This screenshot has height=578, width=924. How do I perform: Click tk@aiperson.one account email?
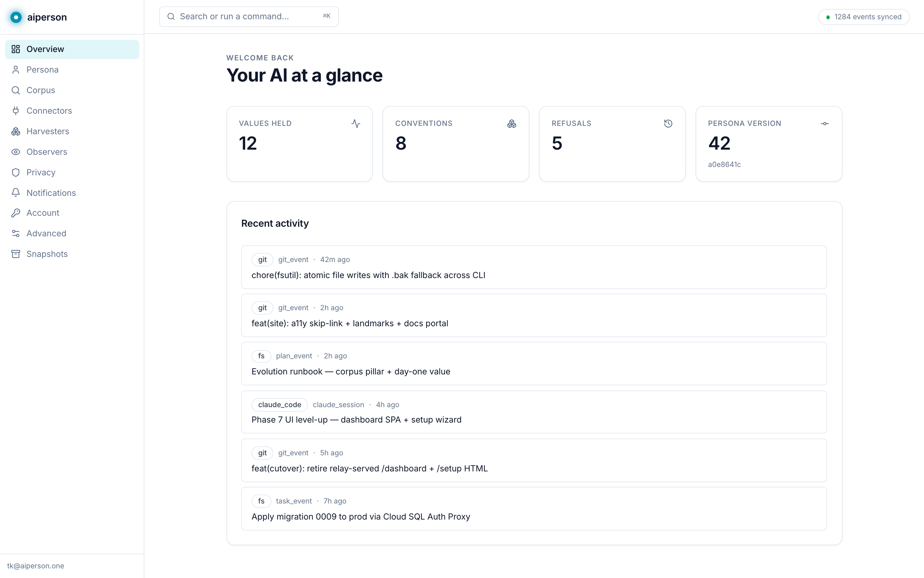[x=36, y=566]
